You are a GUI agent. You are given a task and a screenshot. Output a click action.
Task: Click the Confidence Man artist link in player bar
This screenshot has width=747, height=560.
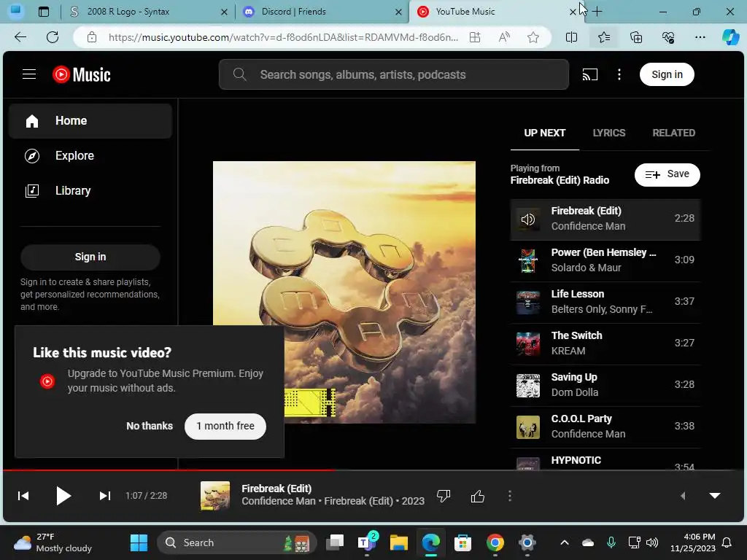click(x=278, y=502)
